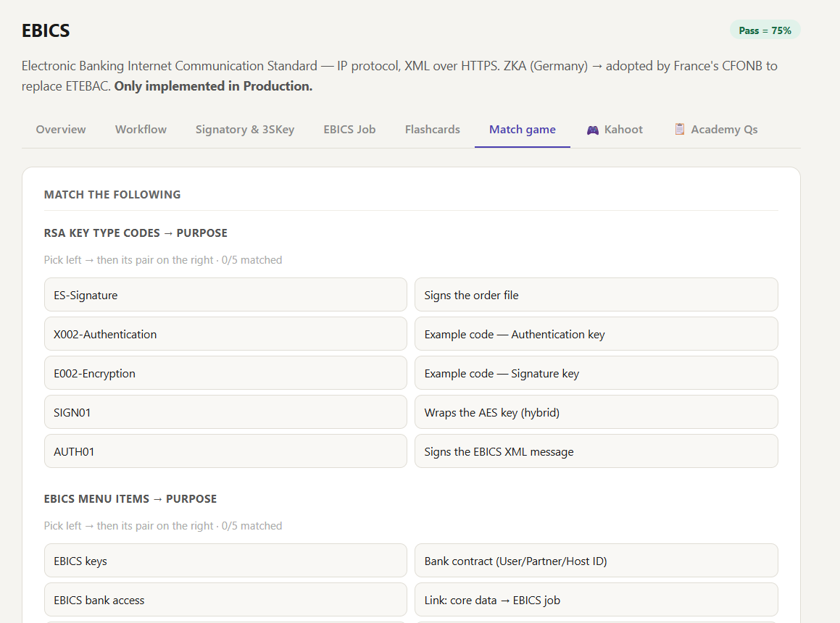Click 'Only implemented in Production.' text

[213, 86]
